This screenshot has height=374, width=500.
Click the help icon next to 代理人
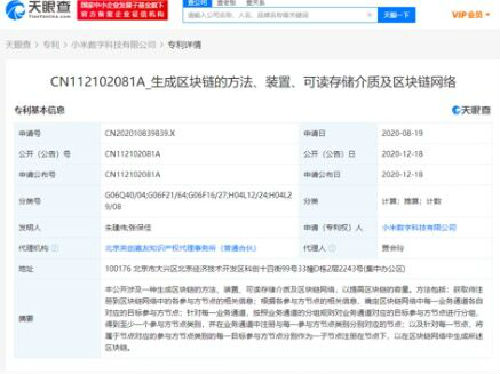click(332, 248)
